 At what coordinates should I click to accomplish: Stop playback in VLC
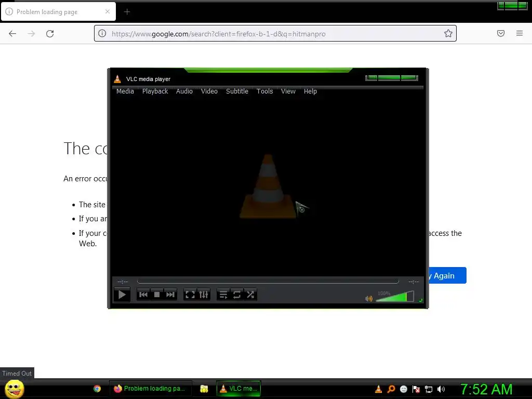[x=157, y=295]
